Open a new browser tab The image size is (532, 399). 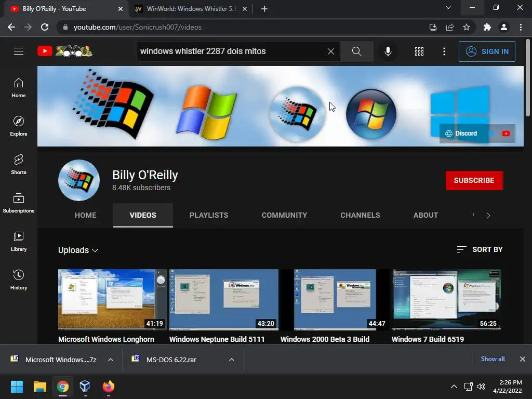(x=264, y=9)
